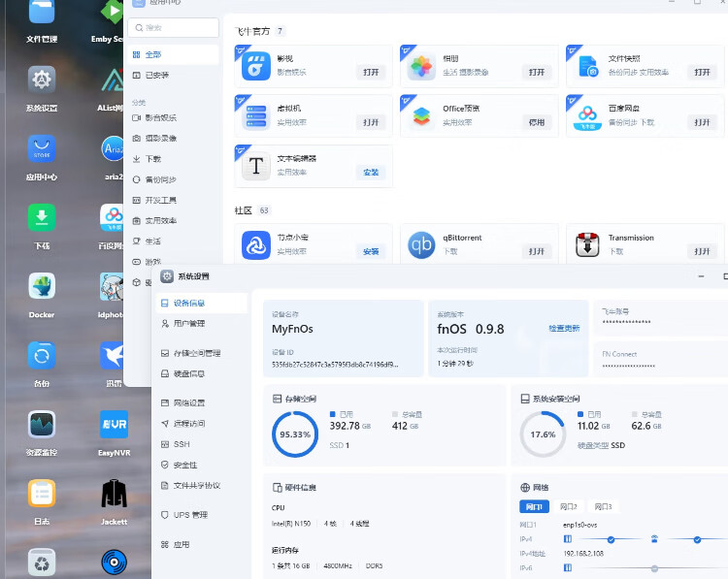Screen dimensions: 728x579
Task: Open the Jackett desktop icon
Action: [x=115, y=493]
